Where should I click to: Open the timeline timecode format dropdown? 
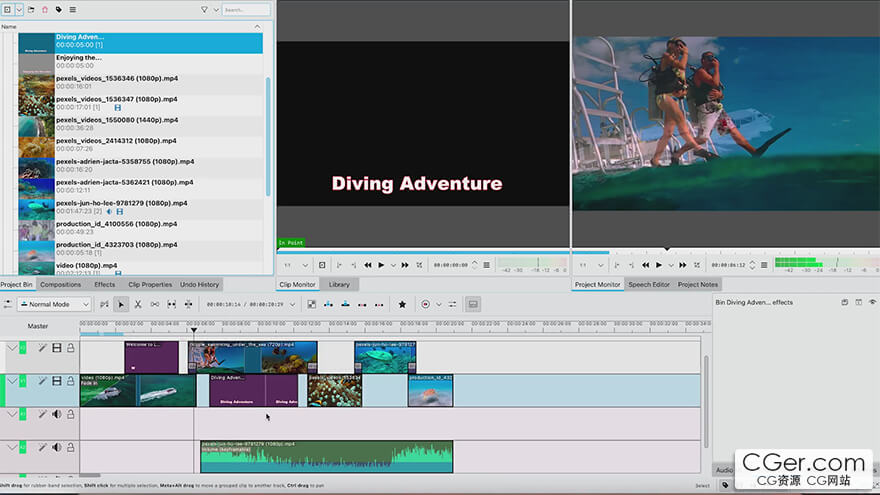(x=292, y=304)
